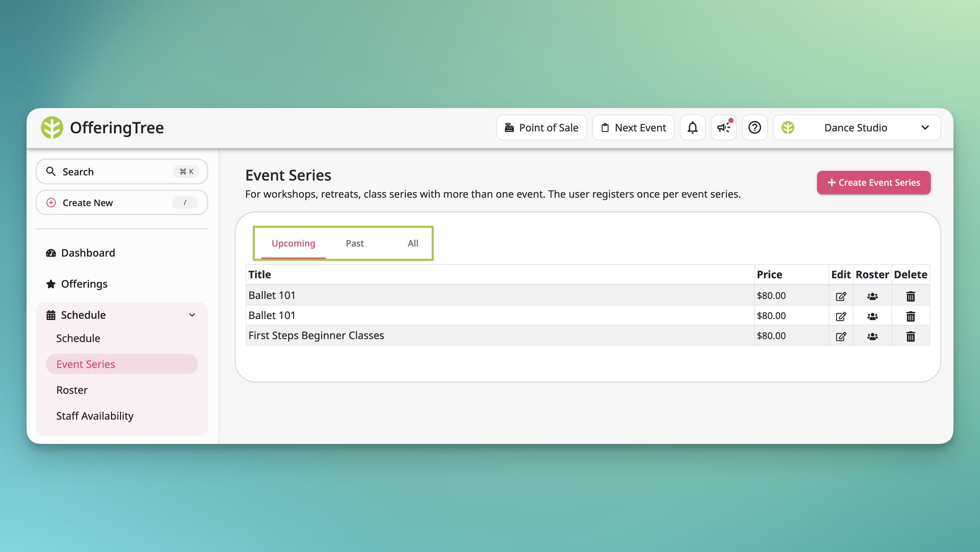
Task: Switch to the All tab
Action: (x=413, y=243)
